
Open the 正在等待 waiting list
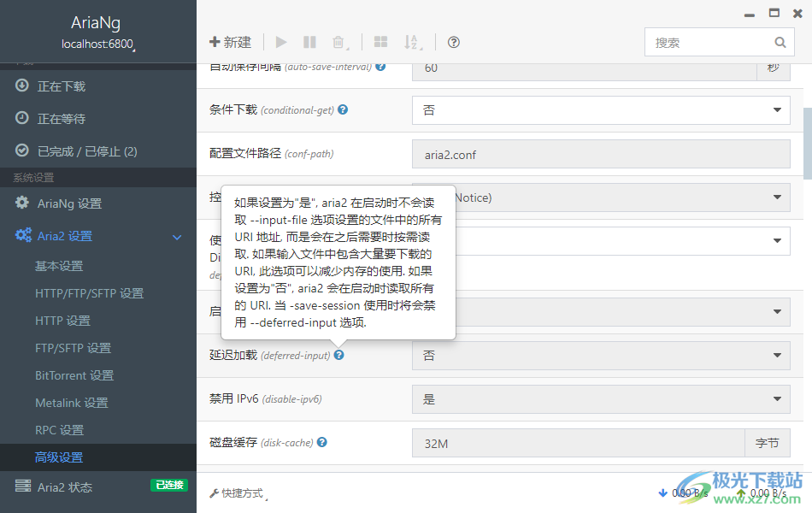click(98, 119)
